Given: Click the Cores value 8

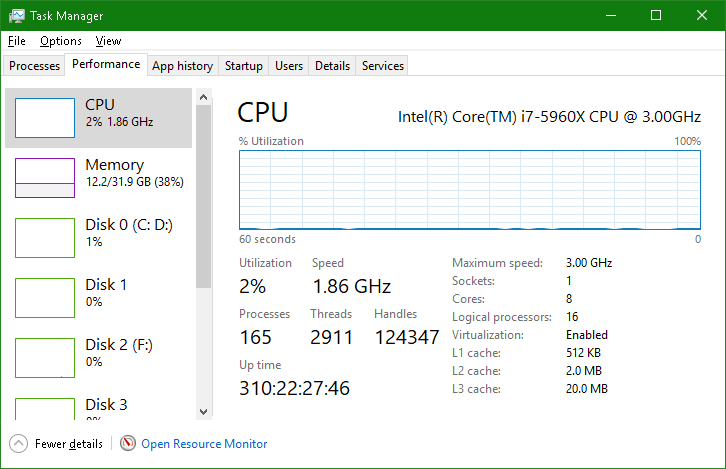Looking at the screenshot, I should (x=569, y=299).
